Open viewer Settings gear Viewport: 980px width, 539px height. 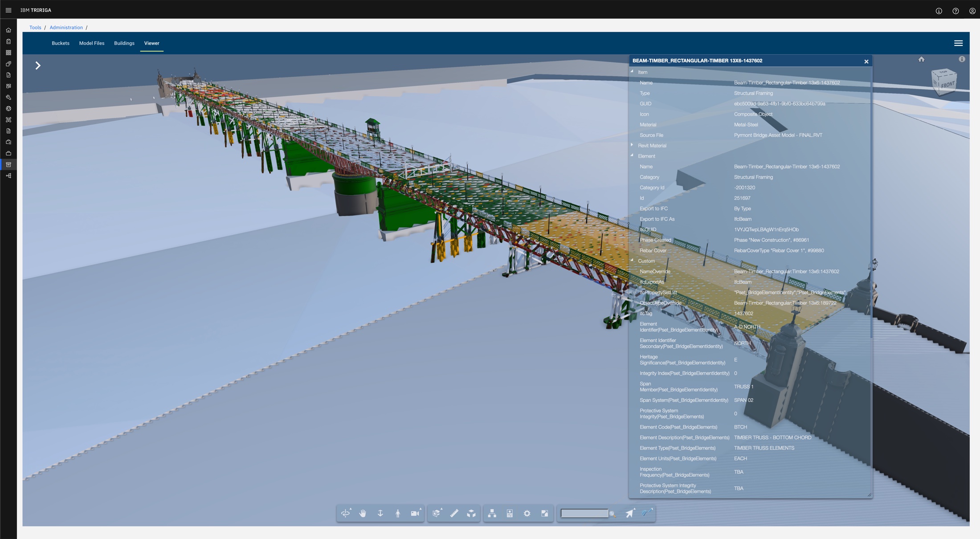pos(527,513)
